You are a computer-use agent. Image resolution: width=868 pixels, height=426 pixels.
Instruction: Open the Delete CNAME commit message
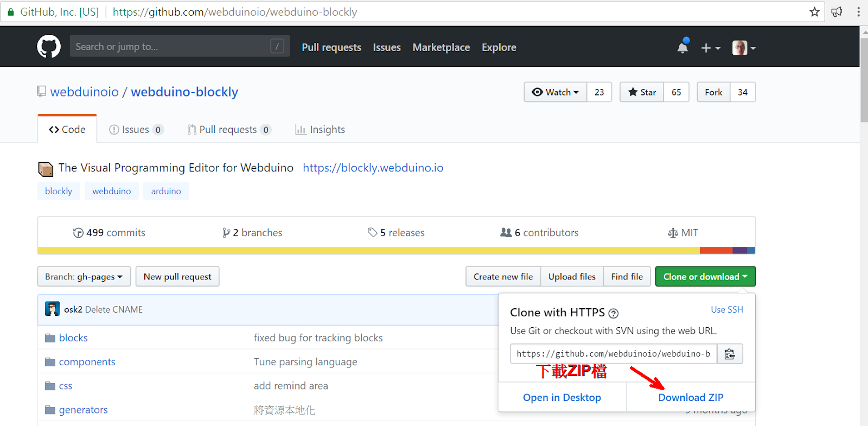click(114, 309)
